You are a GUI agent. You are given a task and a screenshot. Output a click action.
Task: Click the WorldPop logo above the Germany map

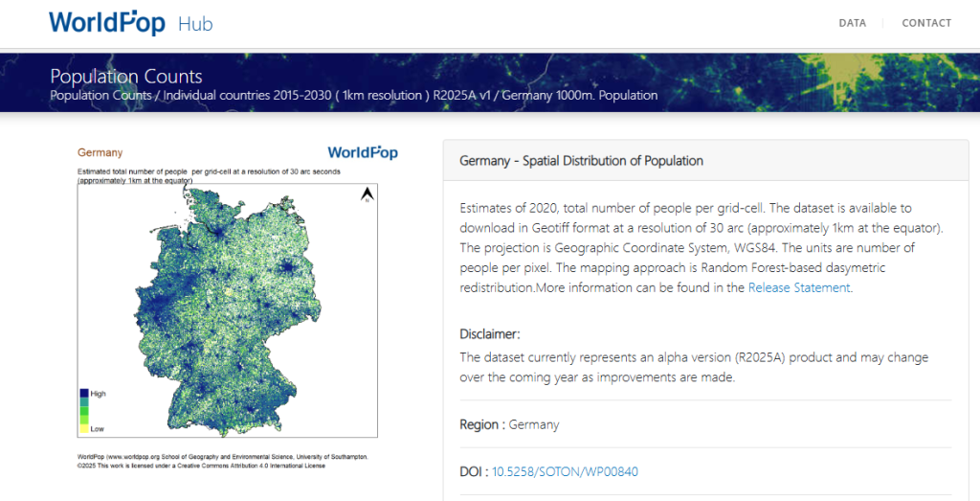point(362,152)
